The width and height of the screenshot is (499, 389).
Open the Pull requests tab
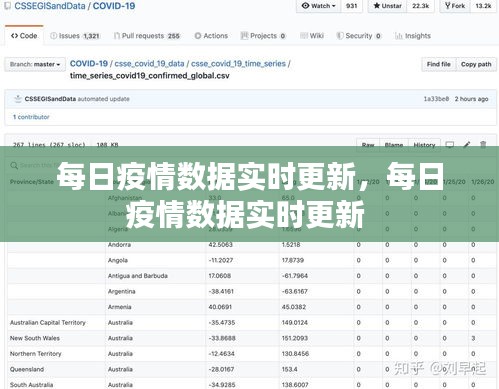[x=147, y=36]
